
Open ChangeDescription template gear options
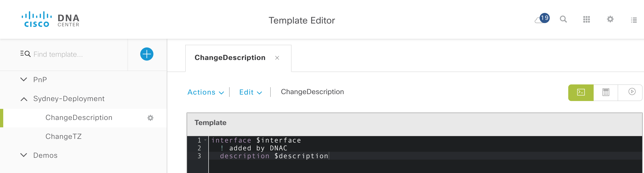(150, 118)
